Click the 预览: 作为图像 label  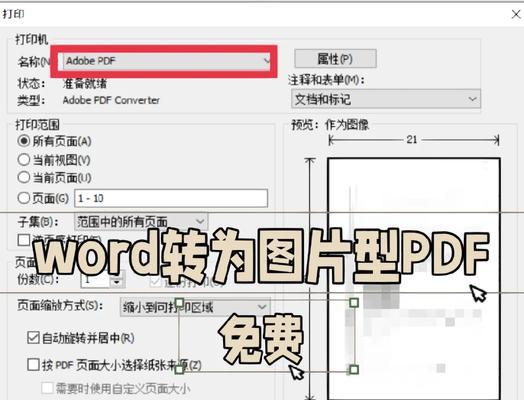click(x=330, y=125)
